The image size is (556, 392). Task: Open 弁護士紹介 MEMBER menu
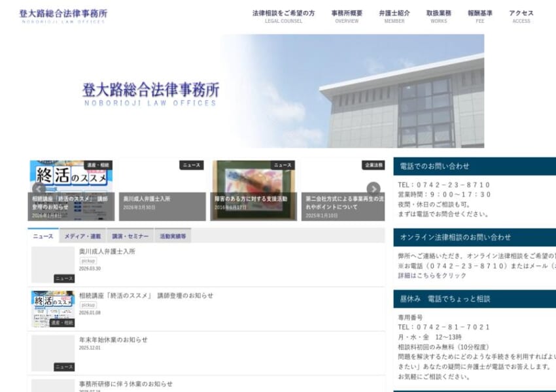(x=394, y=16)
